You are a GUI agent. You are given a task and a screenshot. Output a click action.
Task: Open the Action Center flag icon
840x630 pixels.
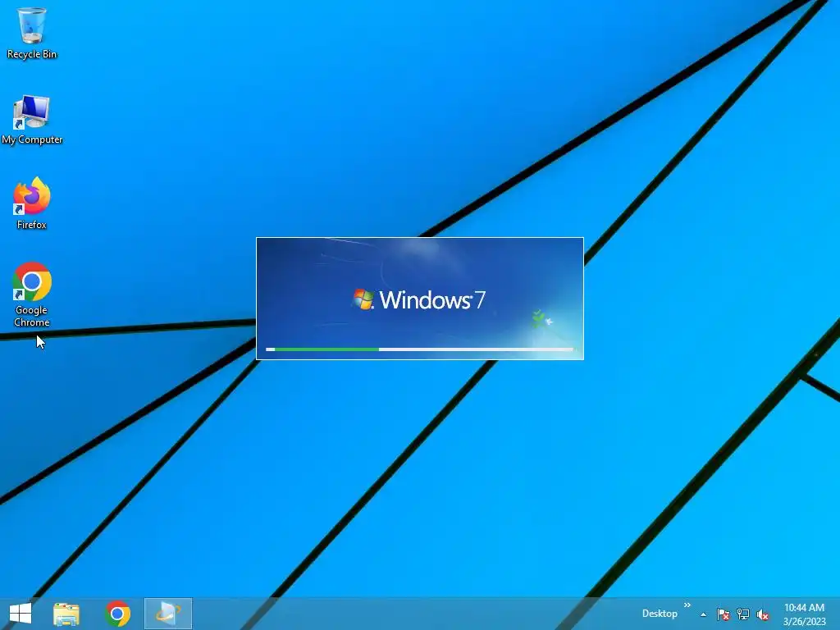pyautogui.click(x=724, y=614)
